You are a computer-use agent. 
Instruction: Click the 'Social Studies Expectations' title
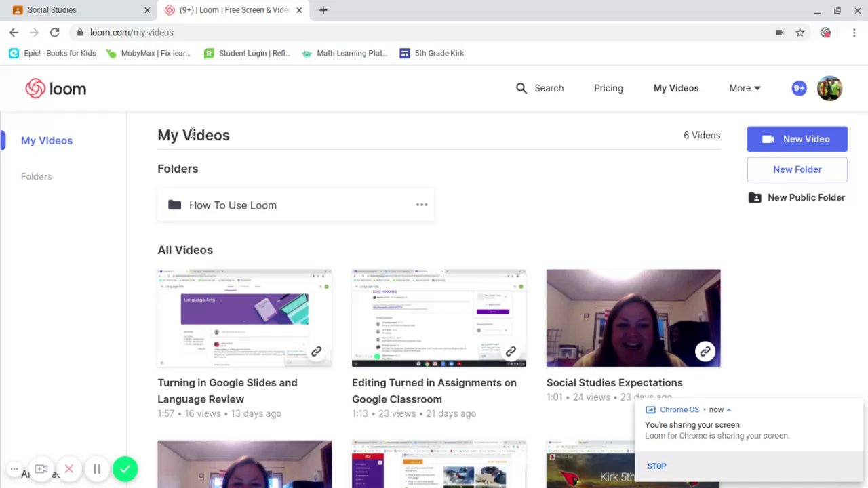(x=614, y=383)
